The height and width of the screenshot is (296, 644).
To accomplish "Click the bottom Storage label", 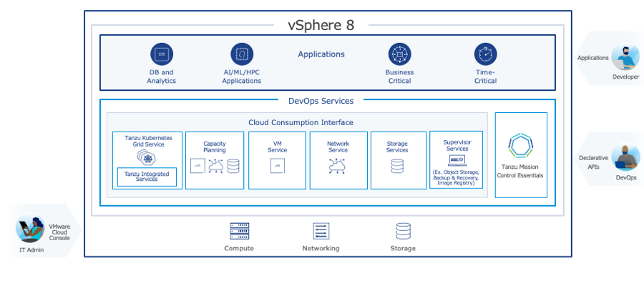I will tap(403, 248).
